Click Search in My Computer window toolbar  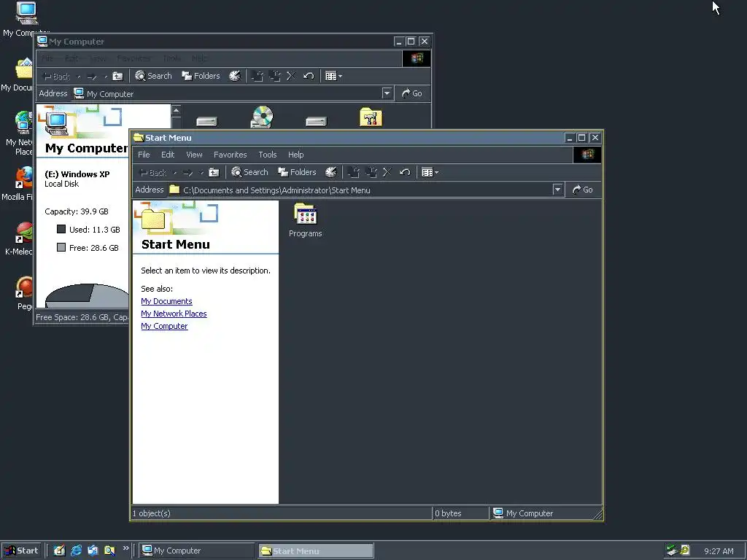[x=153, y=76]
